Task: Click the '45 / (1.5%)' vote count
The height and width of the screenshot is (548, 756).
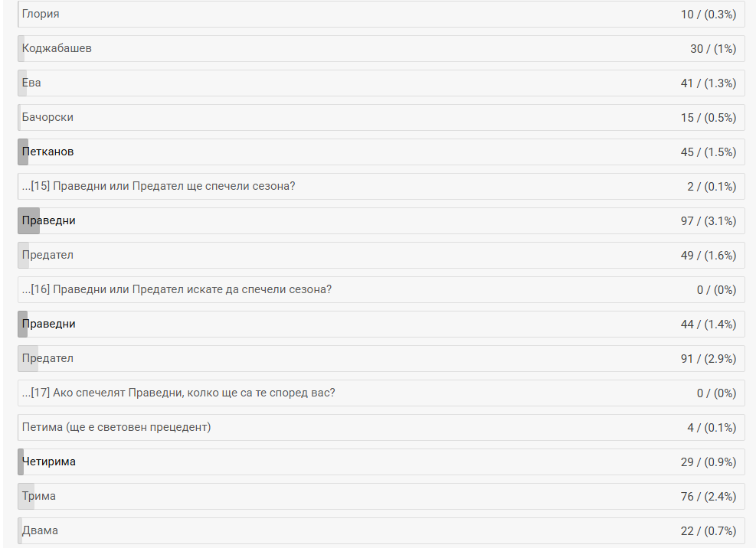Action: point(708,152)
